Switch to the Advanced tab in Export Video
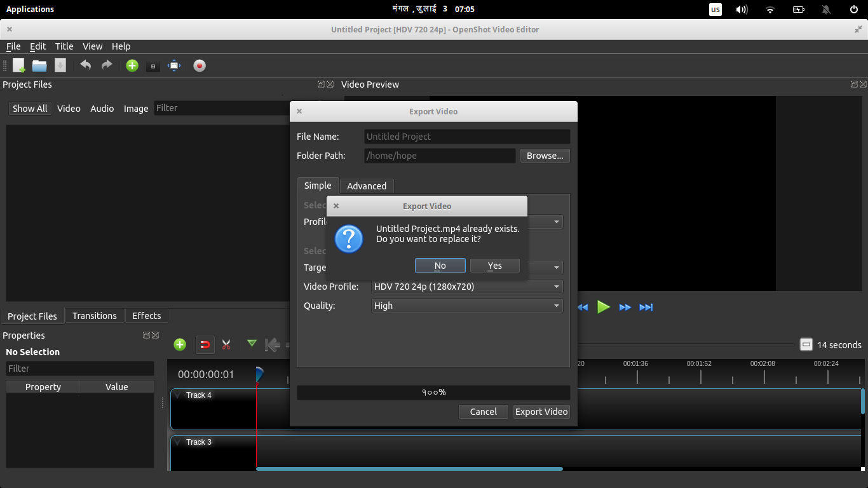The height and width of the screenshot is (488, 868). click(x=367, y=186)
